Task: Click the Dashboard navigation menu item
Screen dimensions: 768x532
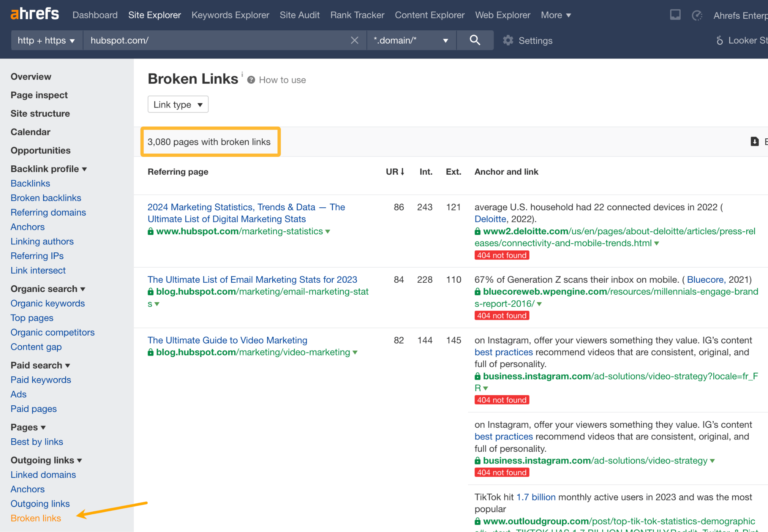Action: click(x=94, y=15)
